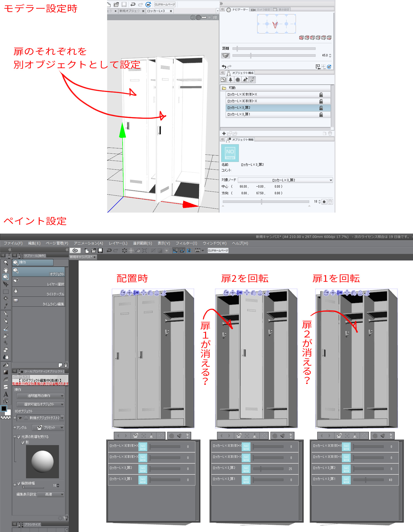This screenshot has height=532, width=413.
Task: Click the tree icon in Object Configuration panel
Action: (x=230, y=80)
